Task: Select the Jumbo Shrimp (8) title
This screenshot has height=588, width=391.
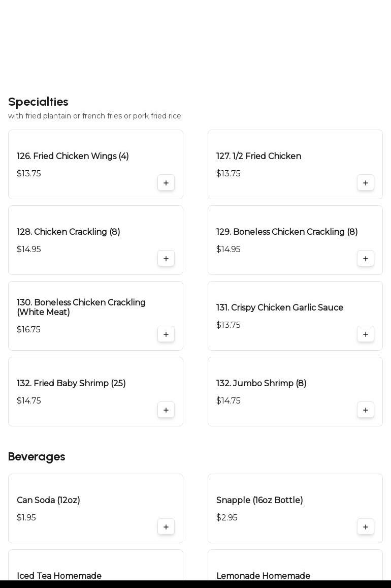Action: [x=261, y=384]
